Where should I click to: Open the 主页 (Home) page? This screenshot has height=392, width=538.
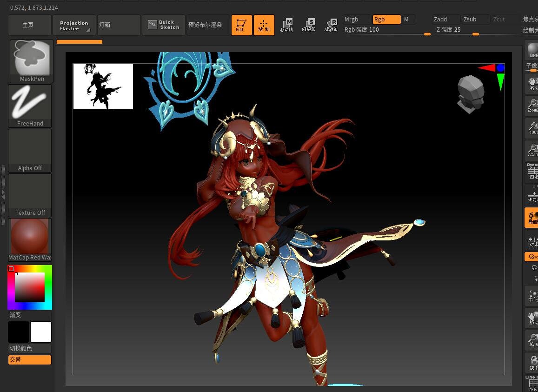pos(29,25)
